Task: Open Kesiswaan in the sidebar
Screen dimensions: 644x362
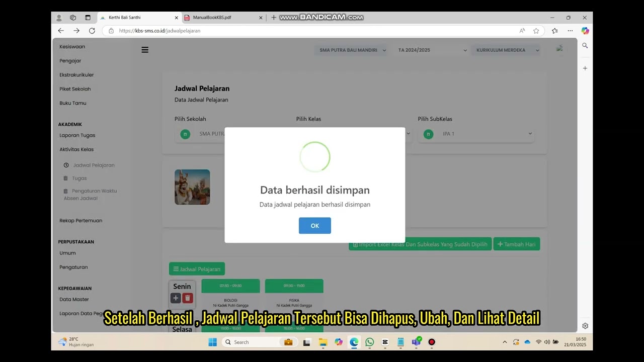Action: (72, 47)
